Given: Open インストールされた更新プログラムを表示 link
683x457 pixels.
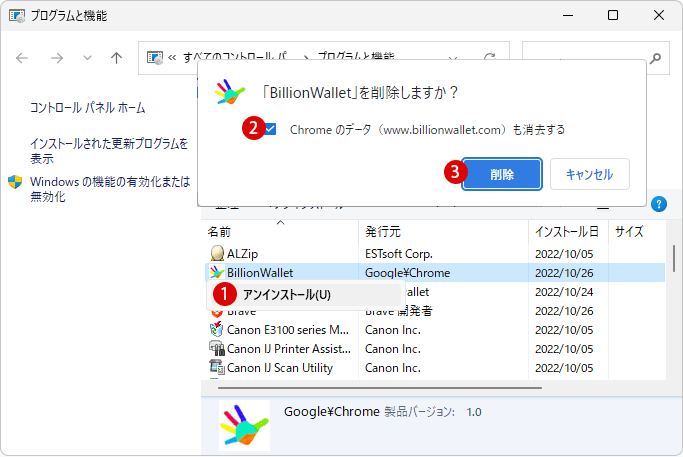Looking at the screenshot, I should pos(109,151).
